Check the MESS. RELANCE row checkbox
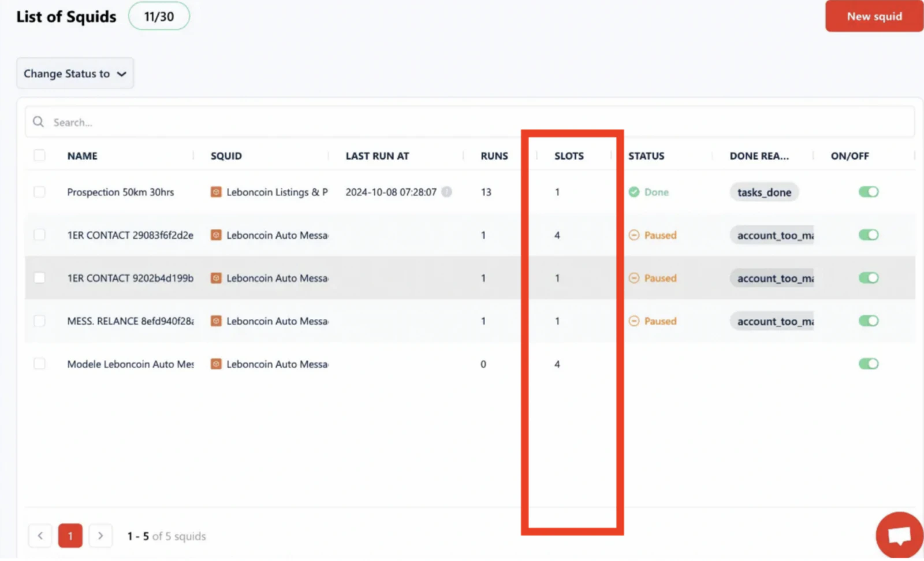The height and width of the screenshot is (561, 924). pos(39,321)
